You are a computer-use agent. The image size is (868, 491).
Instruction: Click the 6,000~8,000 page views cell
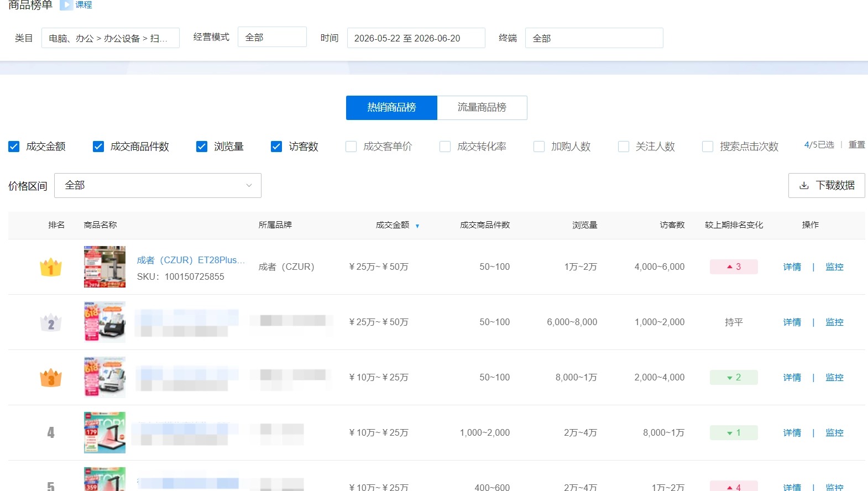[572, 322]
